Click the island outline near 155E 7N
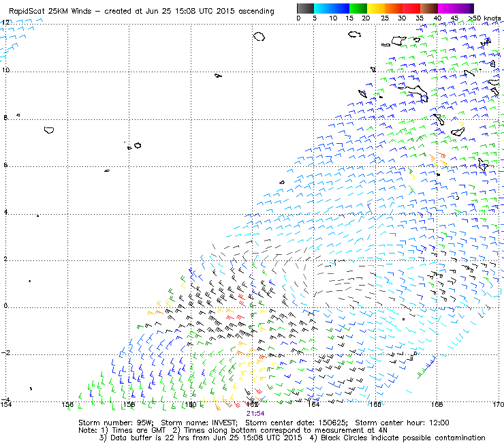The width and height of the screenshot is (504, 443). click(49, 130)
